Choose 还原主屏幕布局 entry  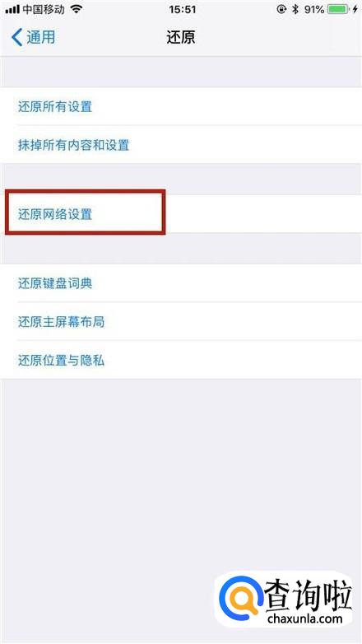[181, 321]
